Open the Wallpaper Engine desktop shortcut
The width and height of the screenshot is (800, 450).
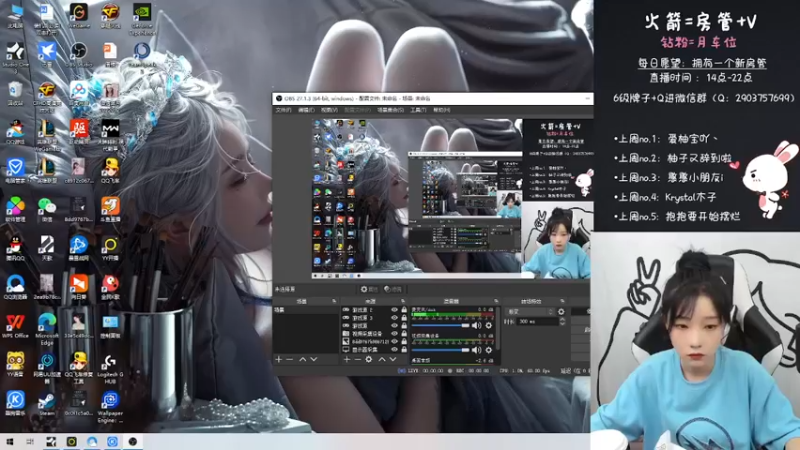[110, 407]
